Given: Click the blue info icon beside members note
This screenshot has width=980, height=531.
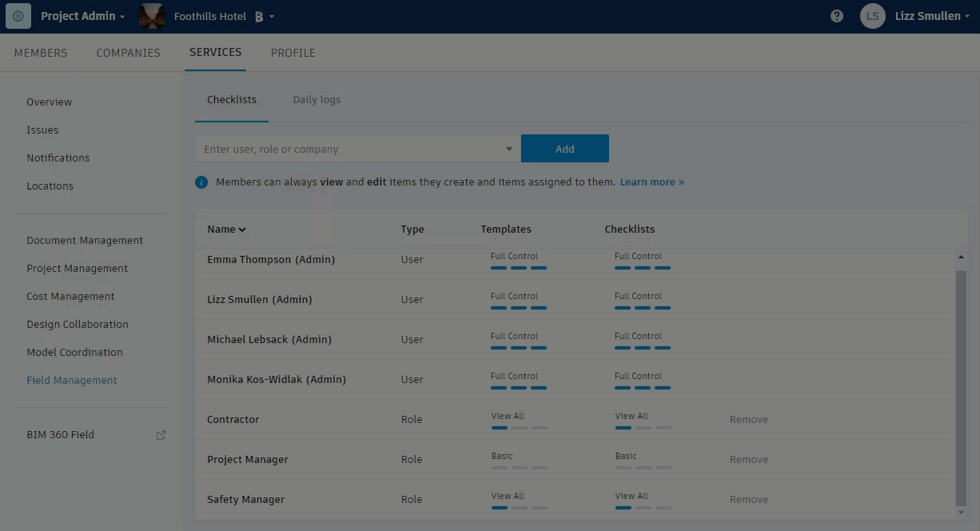Looking at the screenshot, I should pyautogui.click(x=201, y=182).
